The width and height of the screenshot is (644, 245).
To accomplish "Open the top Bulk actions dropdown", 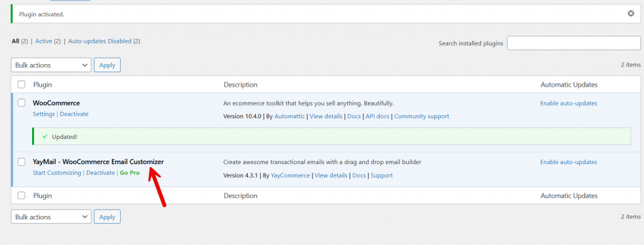I will pyautogui.click(x=51, y=65).
